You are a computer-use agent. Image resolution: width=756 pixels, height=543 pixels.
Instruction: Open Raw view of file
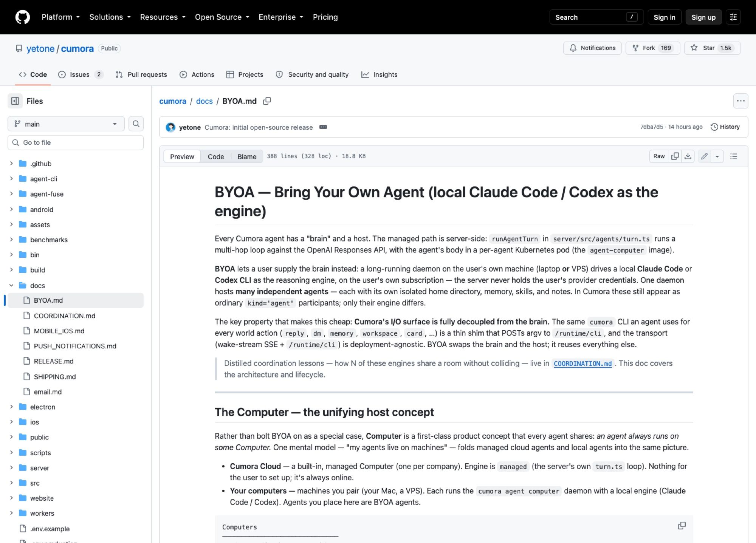[x=659, y=156]
